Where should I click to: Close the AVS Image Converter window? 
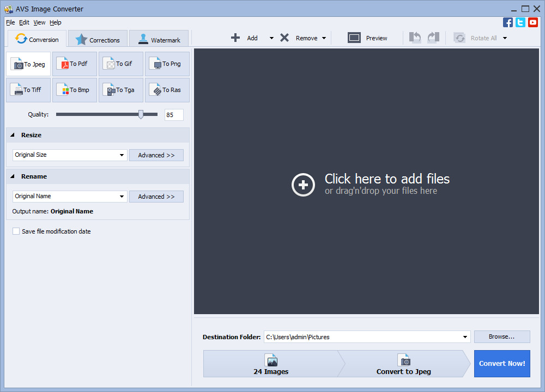click(x=537, y=9)
